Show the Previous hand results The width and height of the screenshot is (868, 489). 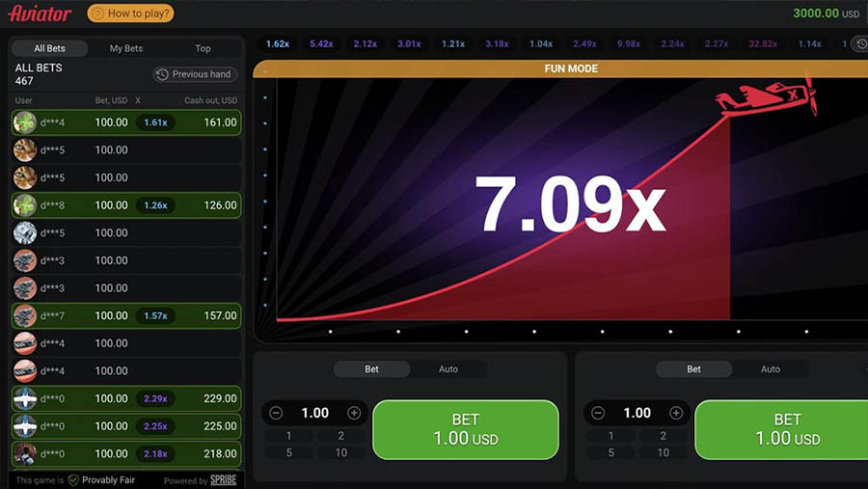(x=194, y=74)
